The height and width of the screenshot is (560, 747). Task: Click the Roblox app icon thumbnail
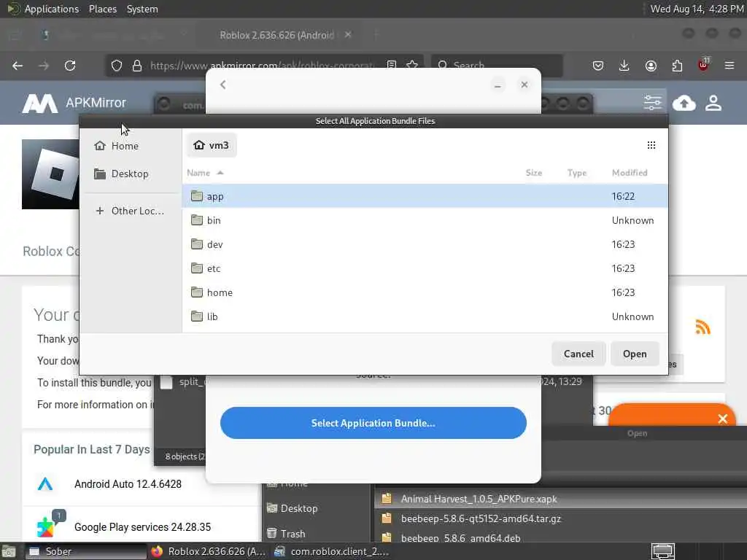(50, 174)
